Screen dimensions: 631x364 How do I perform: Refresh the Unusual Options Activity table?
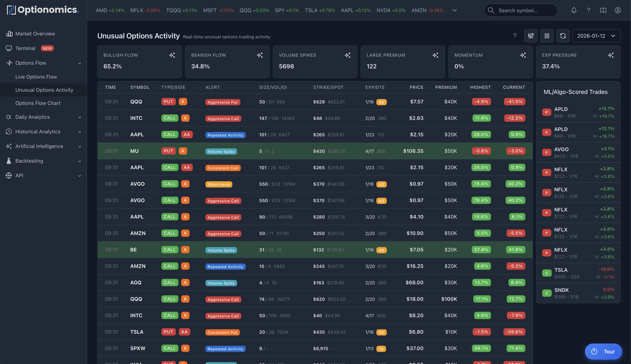tap(563, 36)
